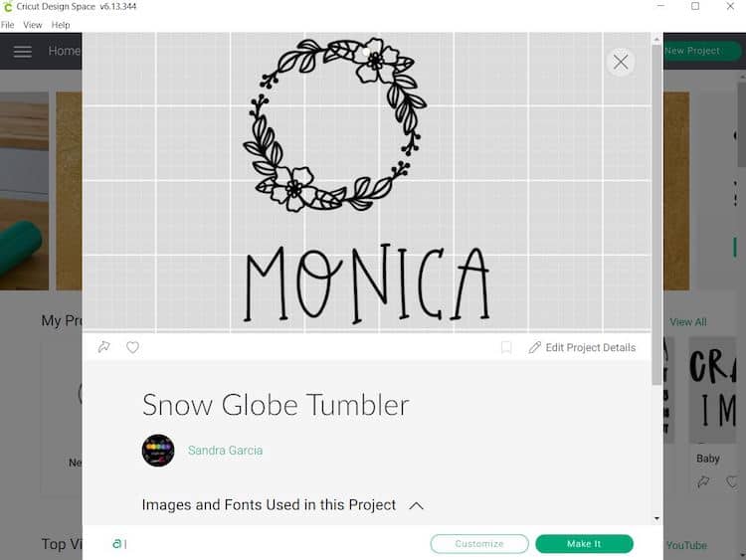The height and width of the screenshot is (560, 746).
Task: Open the hamburger navigation menu
Action: [x=22, y=51]
